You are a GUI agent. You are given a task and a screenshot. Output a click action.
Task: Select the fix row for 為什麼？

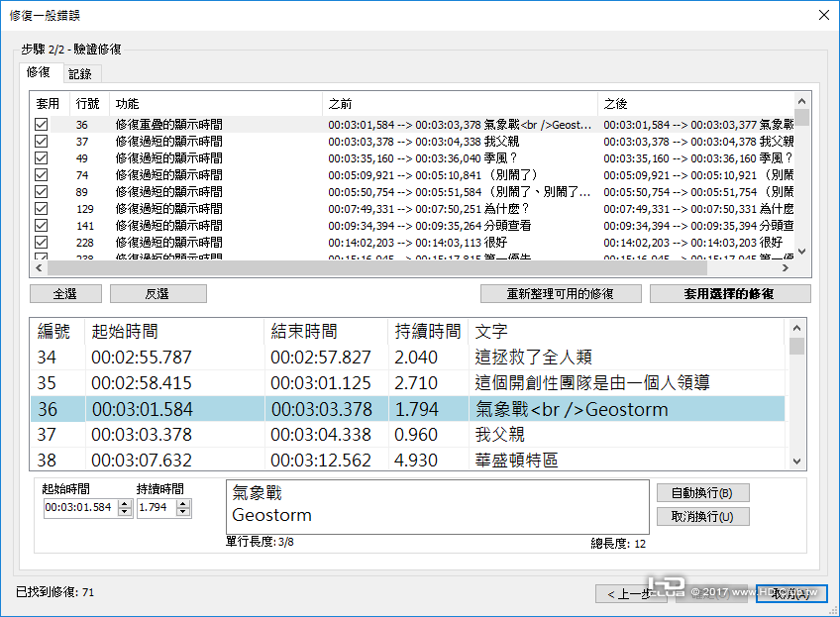tap(412, 208)
